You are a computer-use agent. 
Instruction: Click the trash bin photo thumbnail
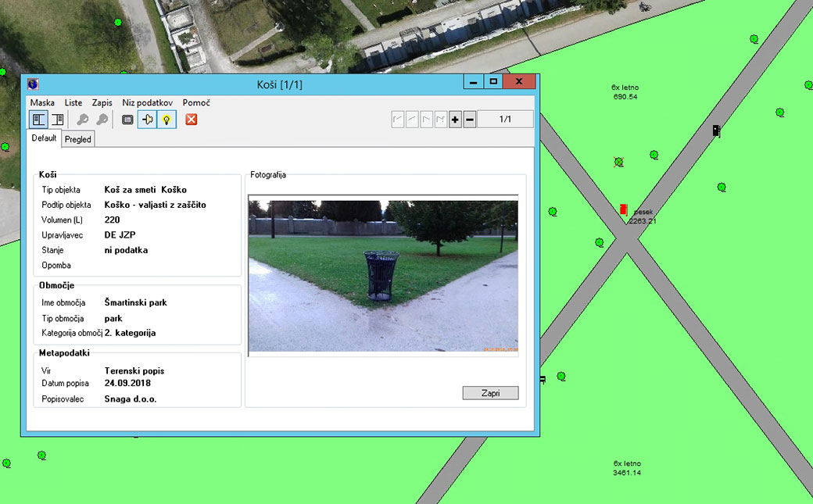(x=383, y=276)
